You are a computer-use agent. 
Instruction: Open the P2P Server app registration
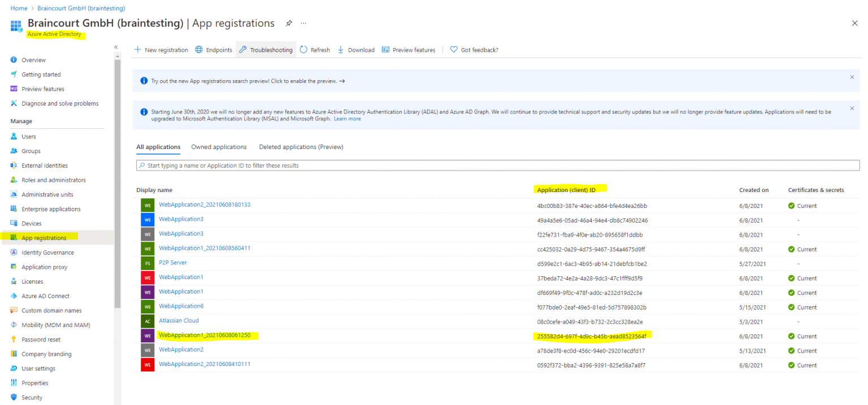[x=172, y=263]
